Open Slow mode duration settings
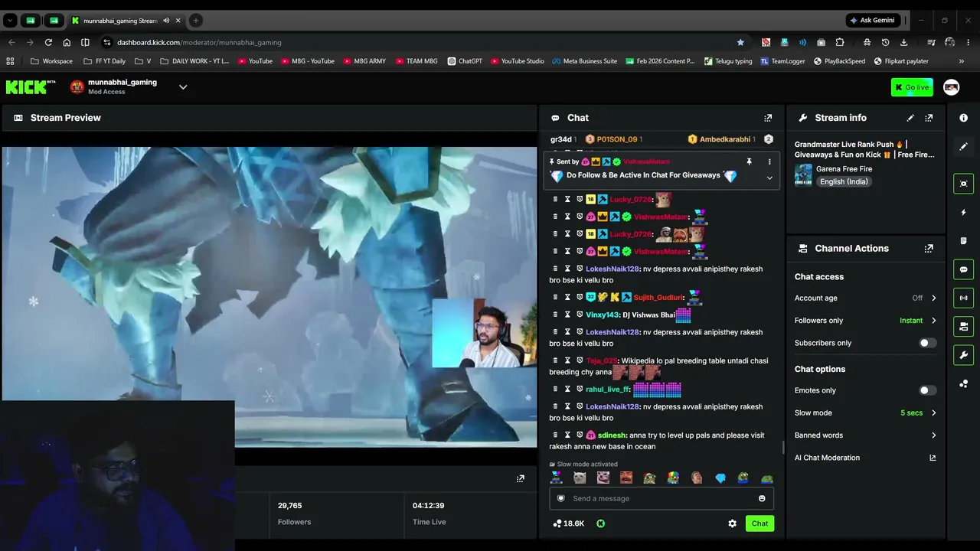The image size is (980, 551). tap(865, 413)
